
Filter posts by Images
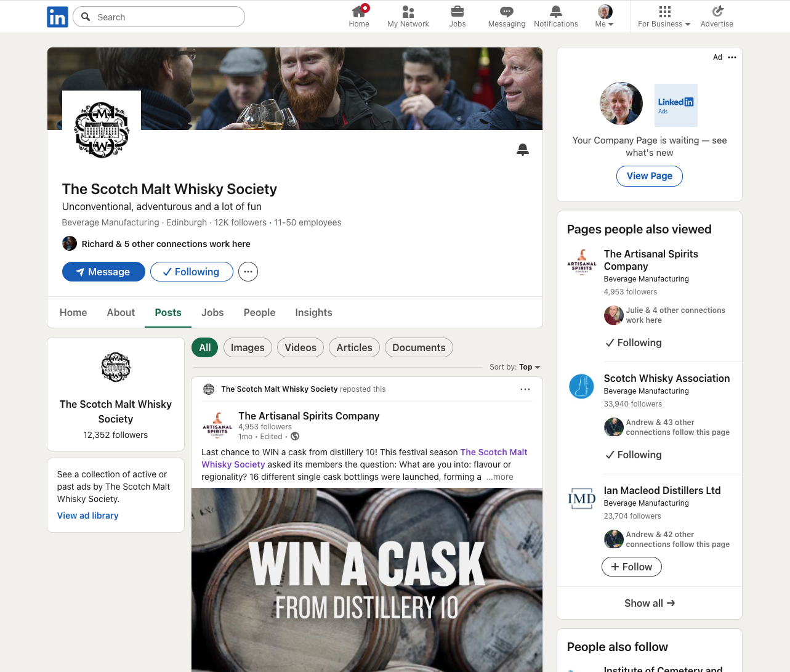click(248, 347)
